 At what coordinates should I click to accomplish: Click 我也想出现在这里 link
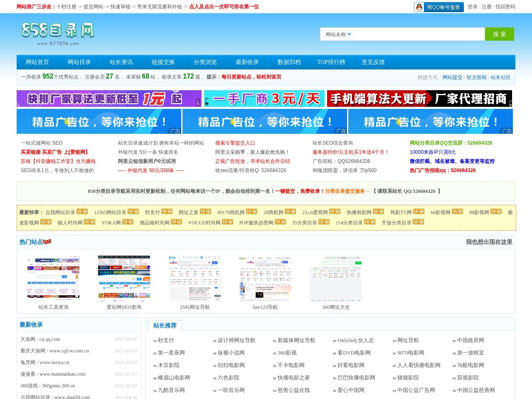coord(490,241)
